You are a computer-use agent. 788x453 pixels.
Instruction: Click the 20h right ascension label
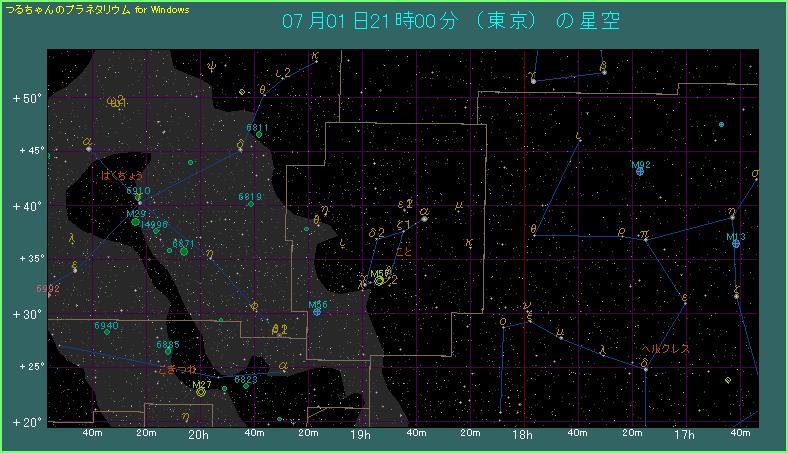pyautogui.click(x=198, y=435)
